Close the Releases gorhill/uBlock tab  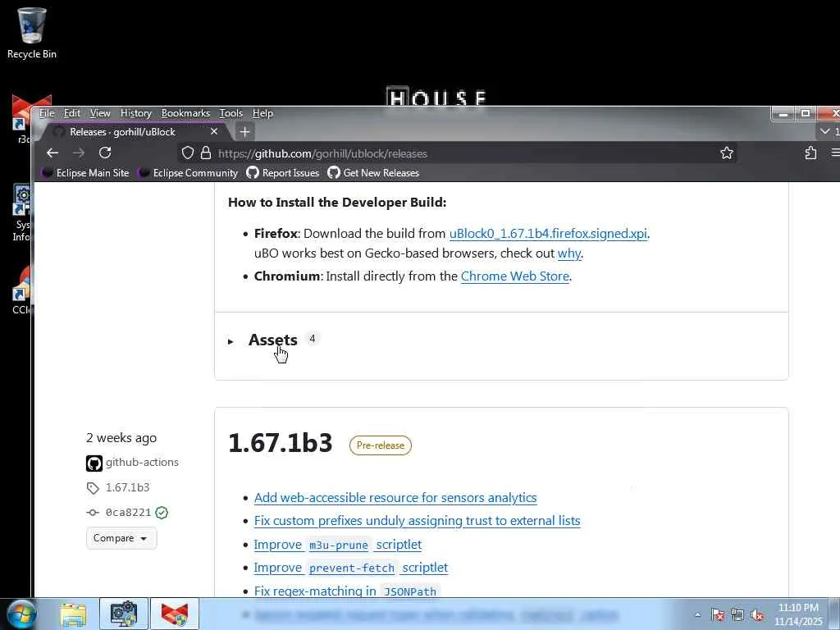[214, 131]
